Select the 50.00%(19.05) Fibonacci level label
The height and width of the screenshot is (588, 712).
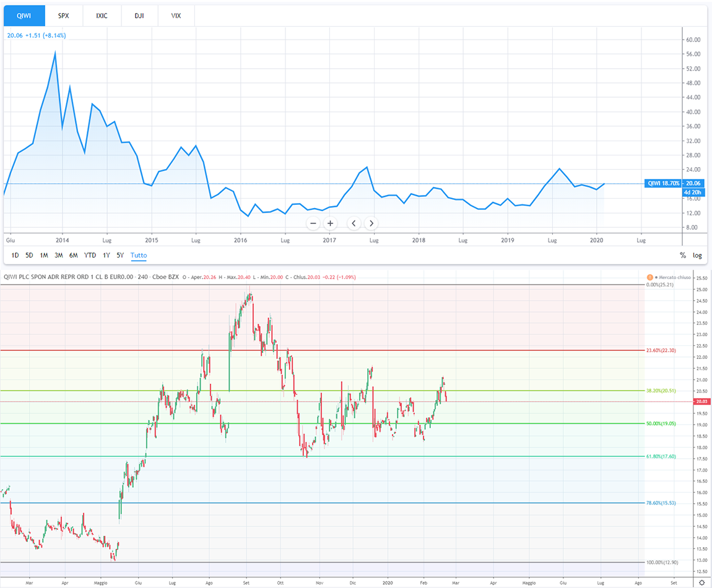click(x=661, y=423)
